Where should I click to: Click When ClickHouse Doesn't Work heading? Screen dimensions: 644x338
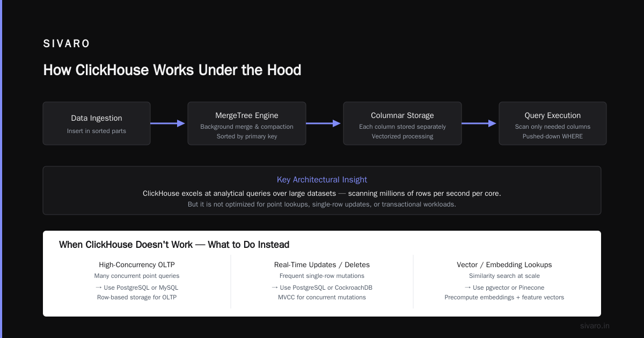(174, 245)
